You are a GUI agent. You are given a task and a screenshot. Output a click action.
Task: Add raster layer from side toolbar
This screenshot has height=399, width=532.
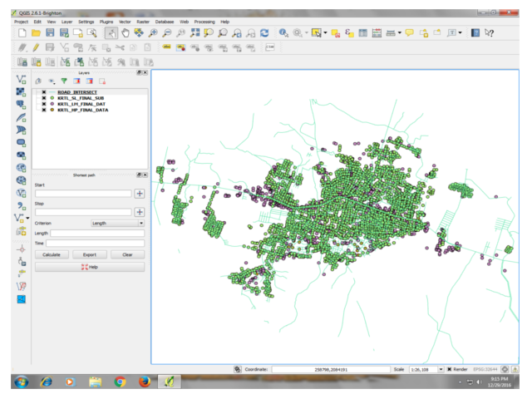21,92
